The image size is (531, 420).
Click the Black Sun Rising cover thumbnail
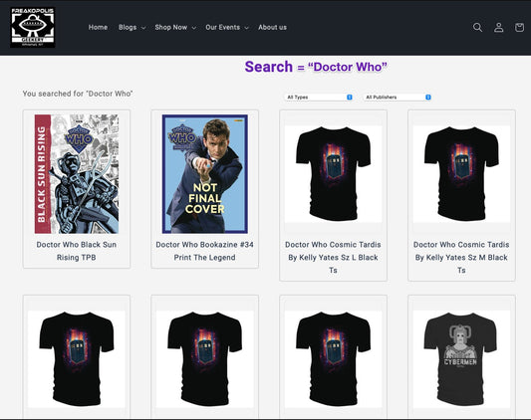[77, 174]
